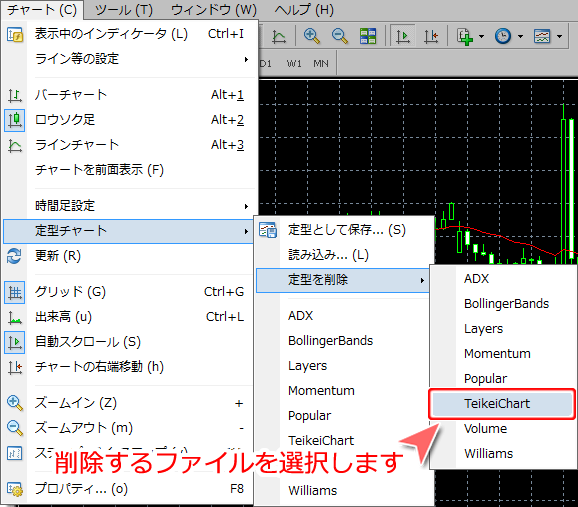This screenshot has width=578, height=507.
Task: Click line chart icon beside ラインチャート
Action: (x=15, y=145)
